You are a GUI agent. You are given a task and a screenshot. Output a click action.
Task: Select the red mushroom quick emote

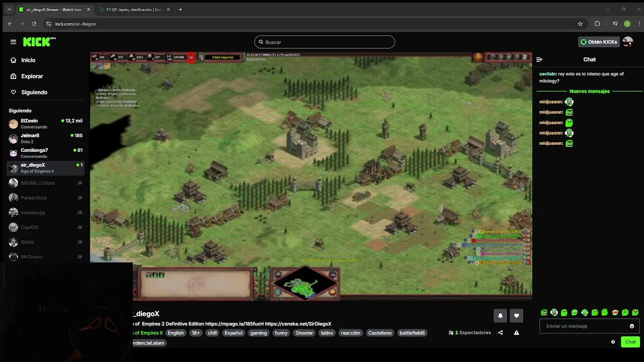[x=615, y=313]
